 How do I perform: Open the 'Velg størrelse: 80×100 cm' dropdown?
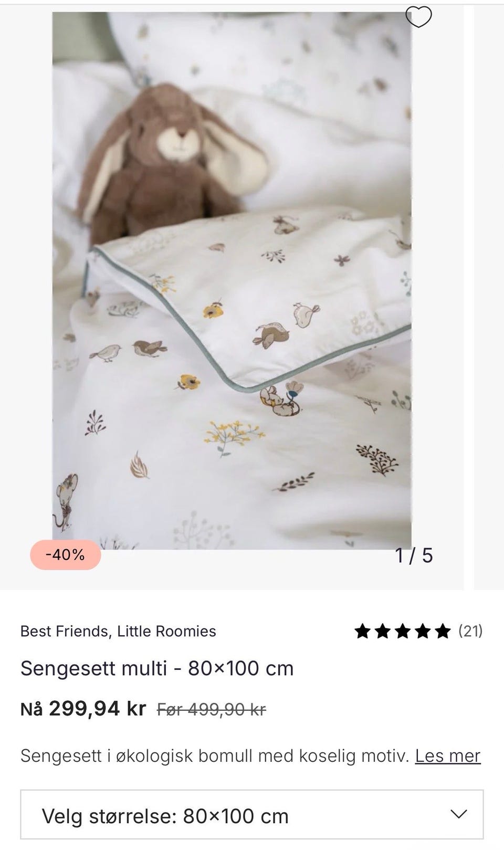coord(252,816)
